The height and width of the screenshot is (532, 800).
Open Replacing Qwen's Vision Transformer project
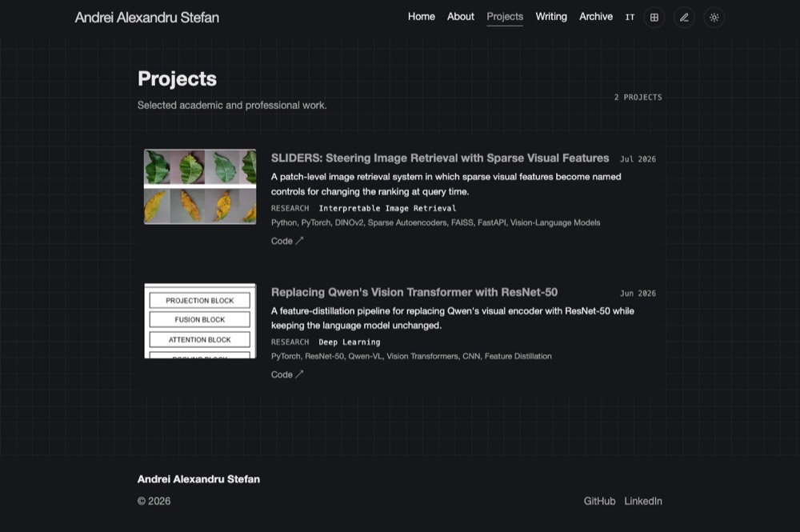point(414,292)
